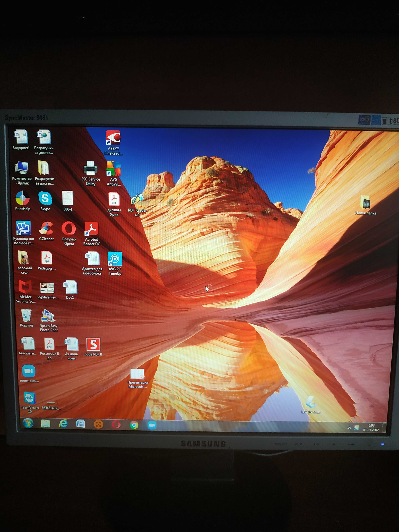
Task: Open Microsoft Word from the taskbar
Action: coord(81,424)
